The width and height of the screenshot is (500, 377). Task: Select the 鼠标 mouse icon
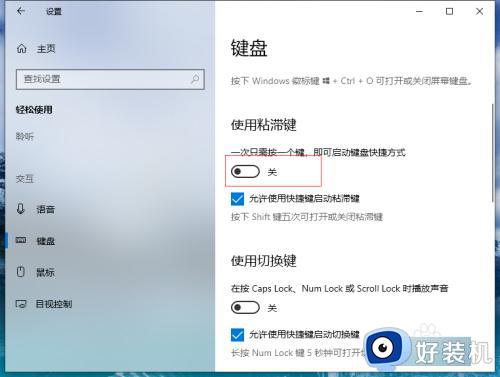[x=21, y=272]
